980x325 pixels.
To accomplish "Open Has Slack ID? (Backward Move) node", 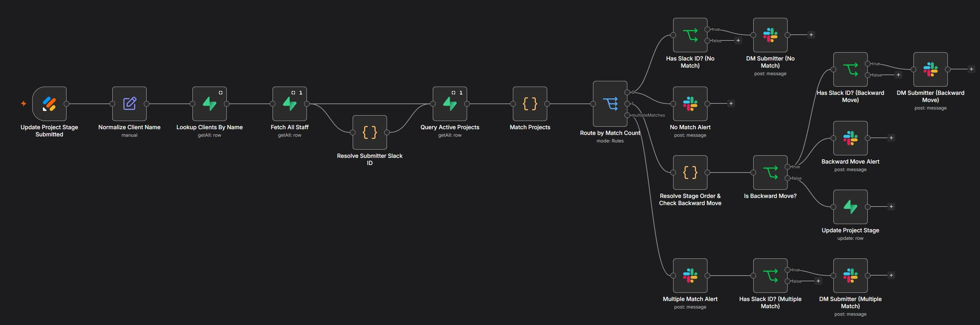I will pyautogui.click(x=850, y=69).
